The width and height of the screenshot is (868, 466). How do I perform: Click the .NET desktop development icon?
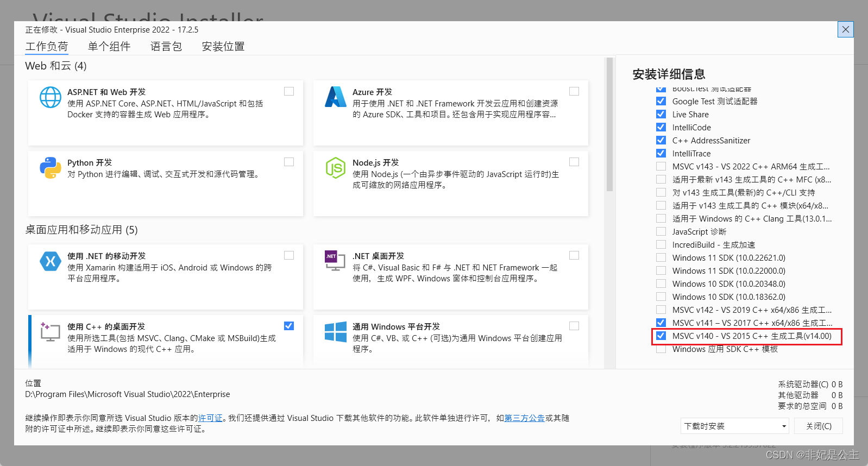click(x=335, y=261)
